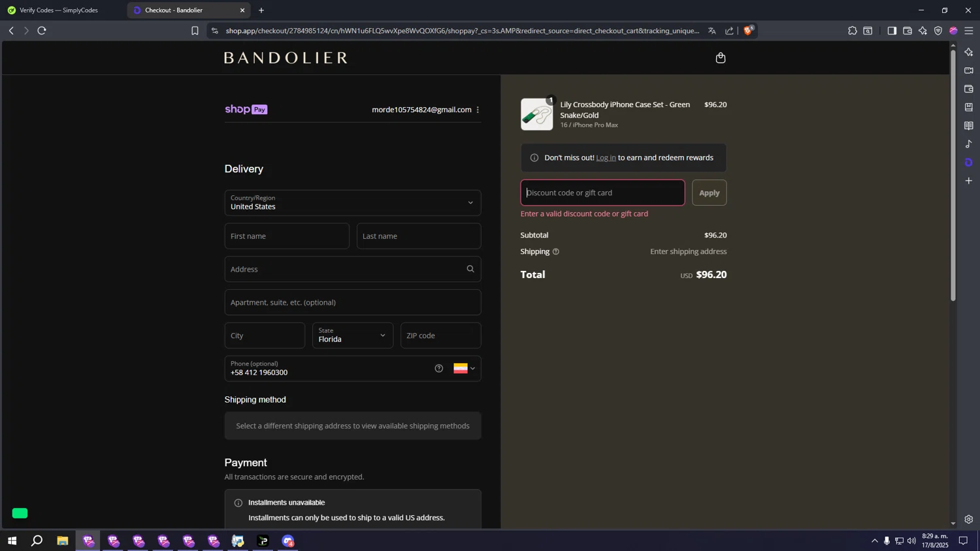Open the phone country flag selector

[465, 368]
